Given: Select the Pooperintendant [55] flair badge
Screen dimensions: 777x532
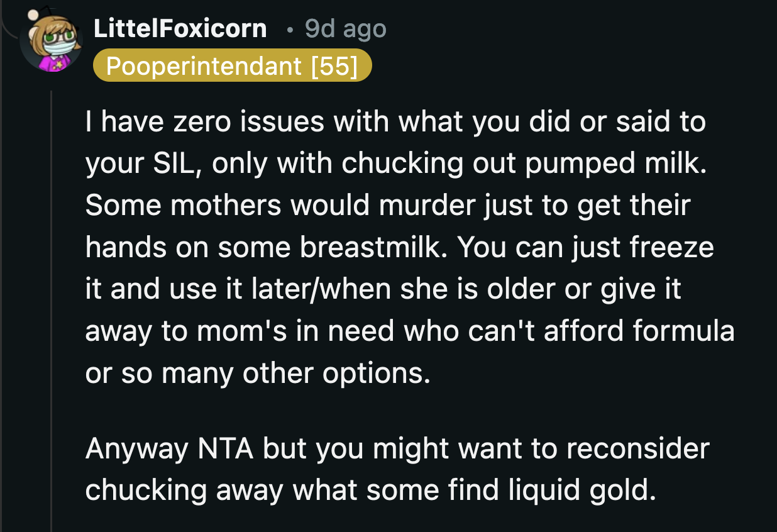Looking at the screenshot, I should click(x=233, y=66).
